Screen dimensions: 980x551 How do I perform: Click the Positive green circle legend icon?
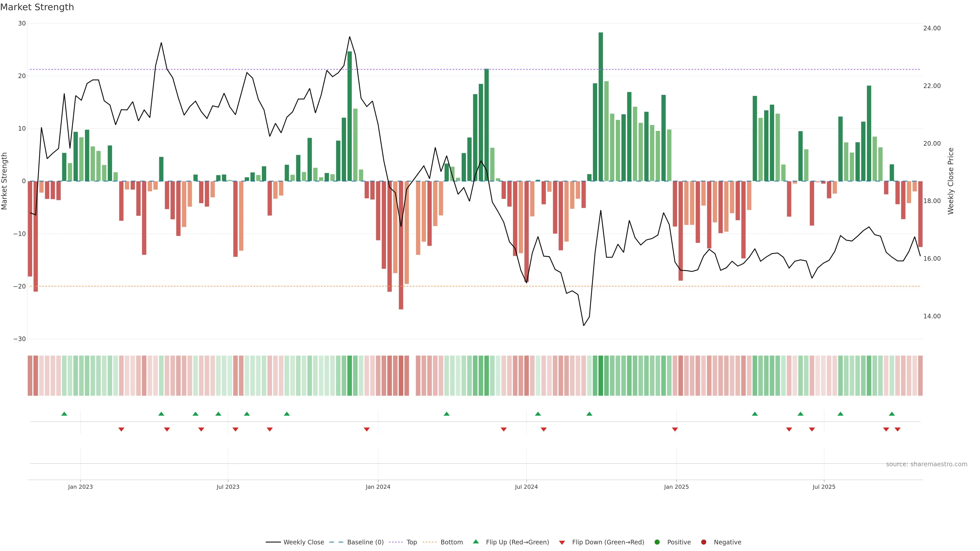[x=657, y=542]
